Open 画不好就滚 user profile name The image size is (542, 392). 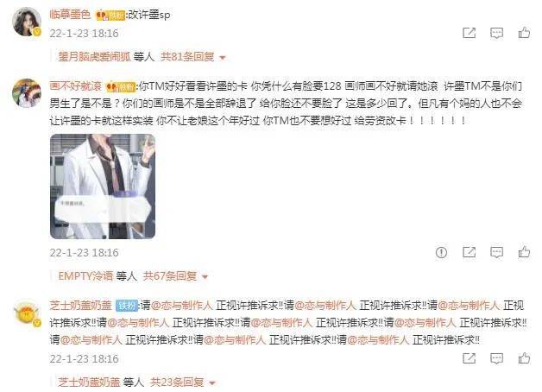coord(75,85)
